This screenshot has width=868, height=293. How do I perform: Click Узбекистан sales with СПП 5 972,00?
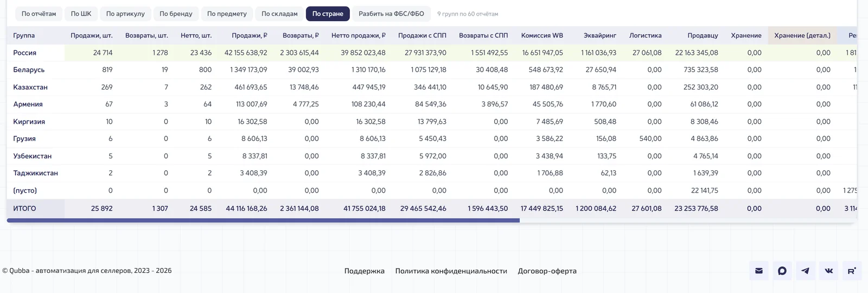tap(433, 156)
